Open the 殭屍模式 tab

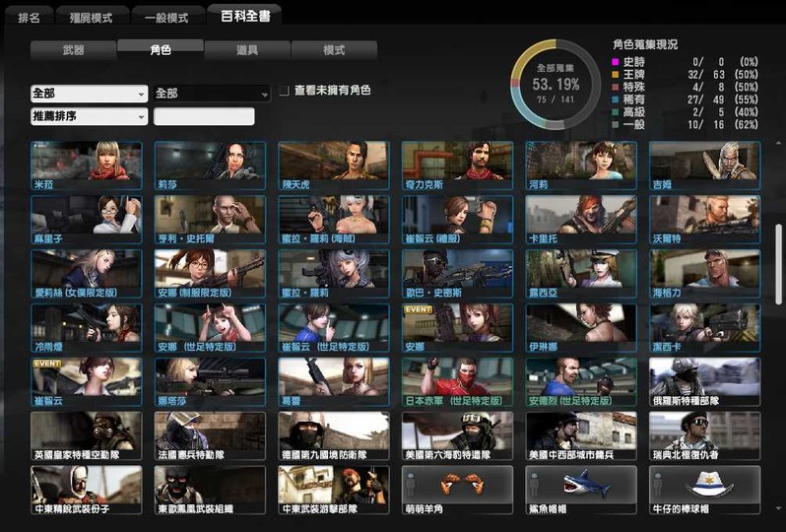click(x=92, y=17)
